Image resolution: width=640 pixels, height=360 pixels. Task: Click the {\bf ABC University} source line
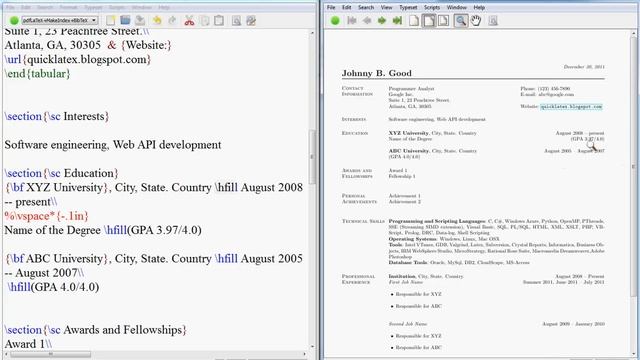point(153,259)
